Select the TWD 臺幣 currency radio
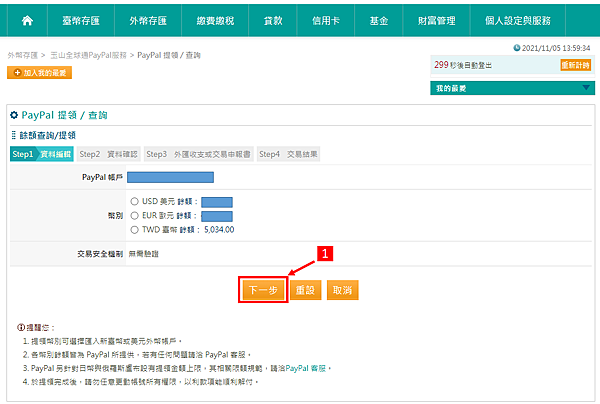 click(134, 230)
